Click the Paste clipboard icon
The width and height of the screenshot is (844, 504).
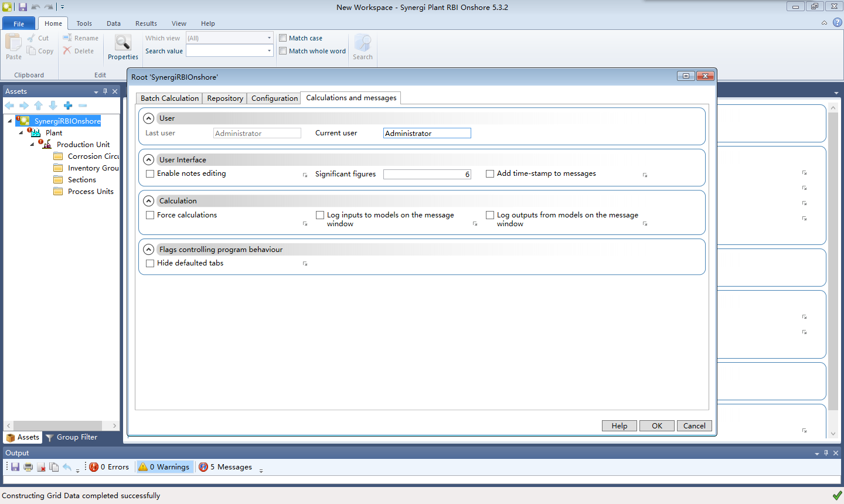13,43
